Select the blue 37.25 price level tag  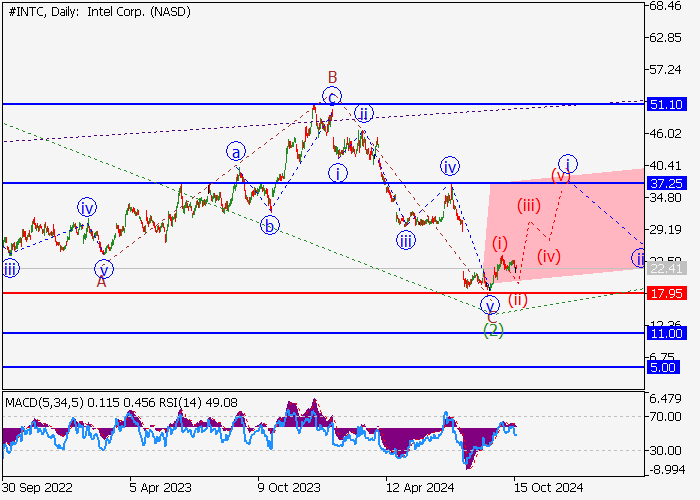pos(667,183)
